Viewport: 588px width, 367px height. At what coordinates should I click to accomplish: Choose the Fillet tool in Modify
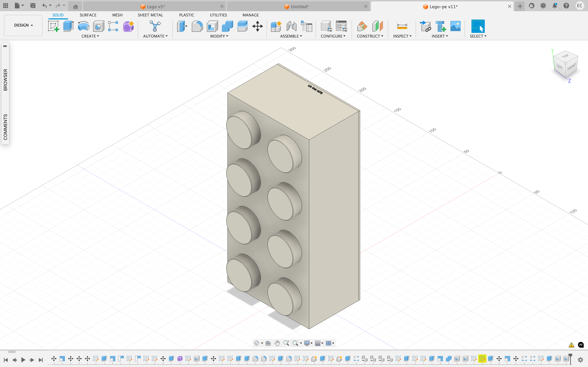[x=197, y=26]
